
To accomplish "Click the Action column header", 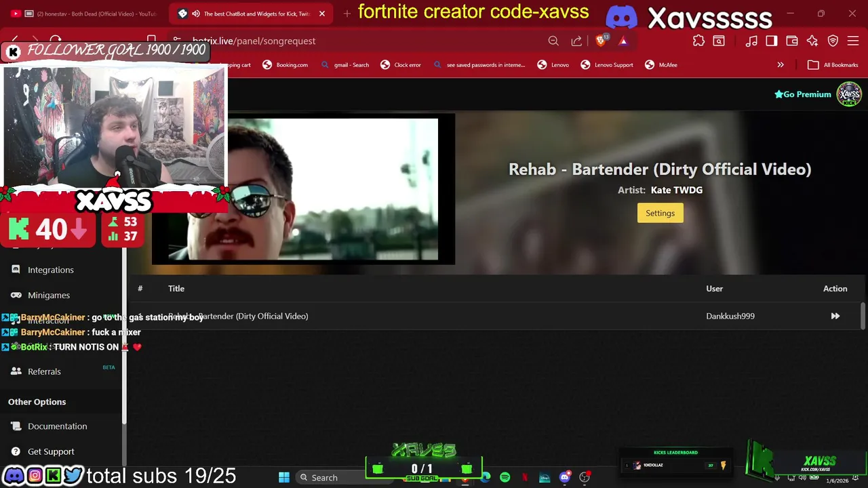I will 835,289.
